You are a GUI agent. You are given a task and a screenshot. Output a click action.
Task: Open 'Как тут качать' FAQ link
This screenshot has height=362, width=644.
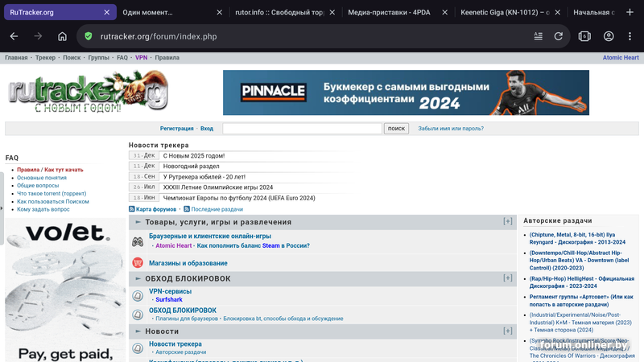[x=64, y=170]
